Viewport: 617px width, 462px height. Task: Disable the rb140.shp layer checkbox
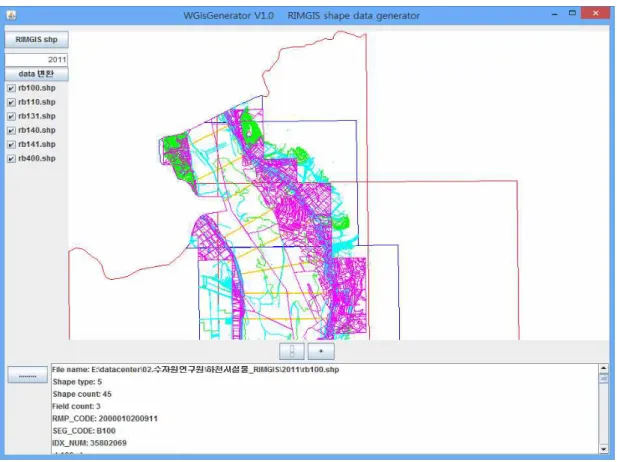click(11, 131)
